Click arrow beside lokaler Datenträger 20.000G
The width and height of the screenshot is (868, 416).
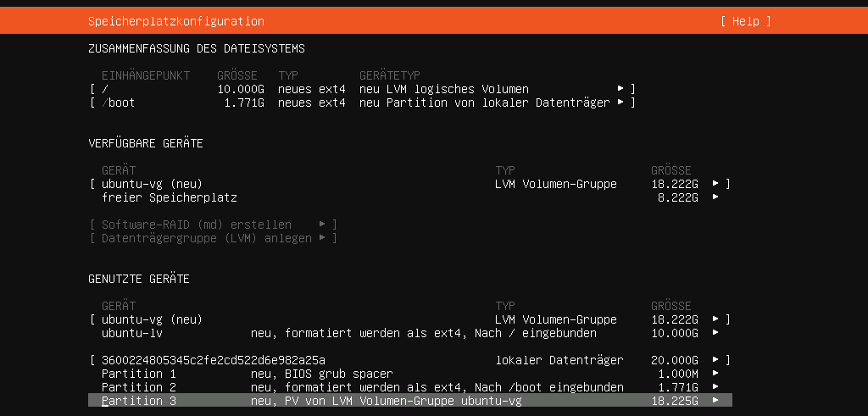point(715,360)
